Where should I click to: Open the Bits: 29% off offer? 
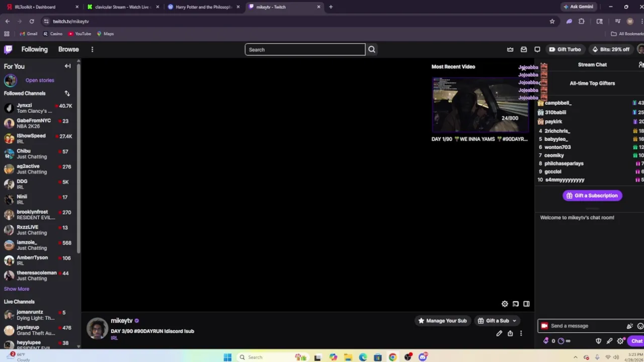[x=611, y=49]
